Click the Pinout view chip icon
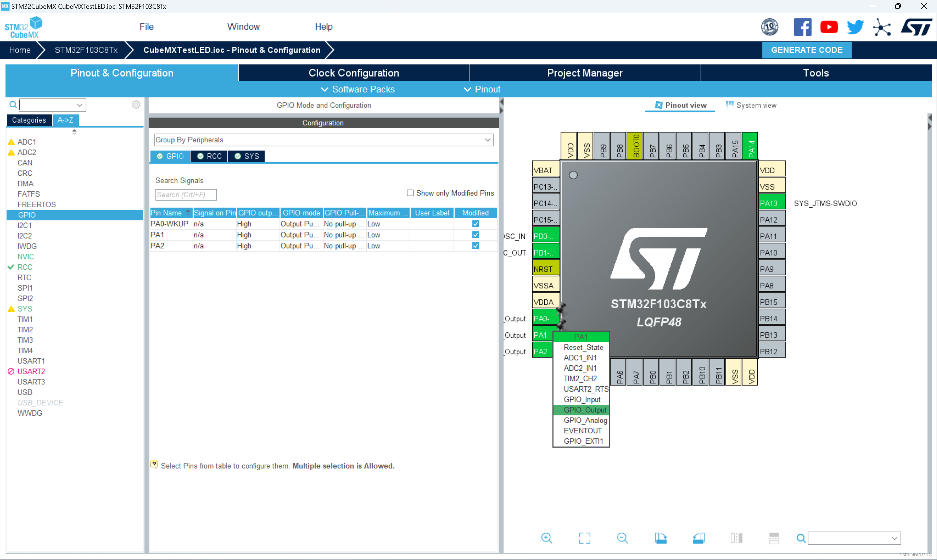 point(658,105)
